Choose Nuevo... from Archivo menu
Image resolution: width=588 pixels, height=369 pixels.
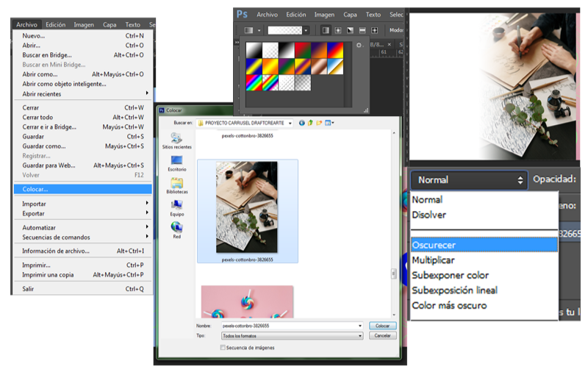pyautogui.click(x=83, y=35)
